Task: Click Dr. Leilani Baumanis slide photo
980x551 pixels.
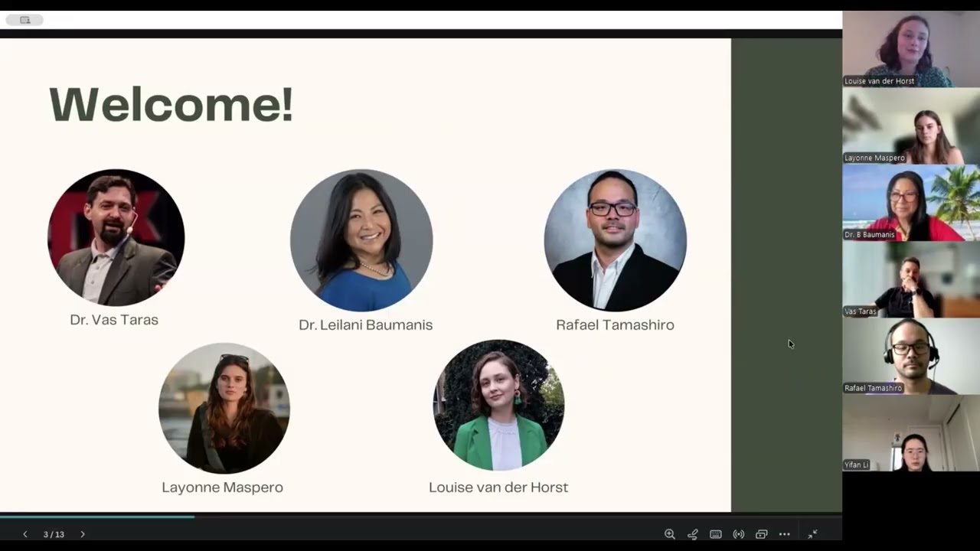Action: (x=361, y=240)
